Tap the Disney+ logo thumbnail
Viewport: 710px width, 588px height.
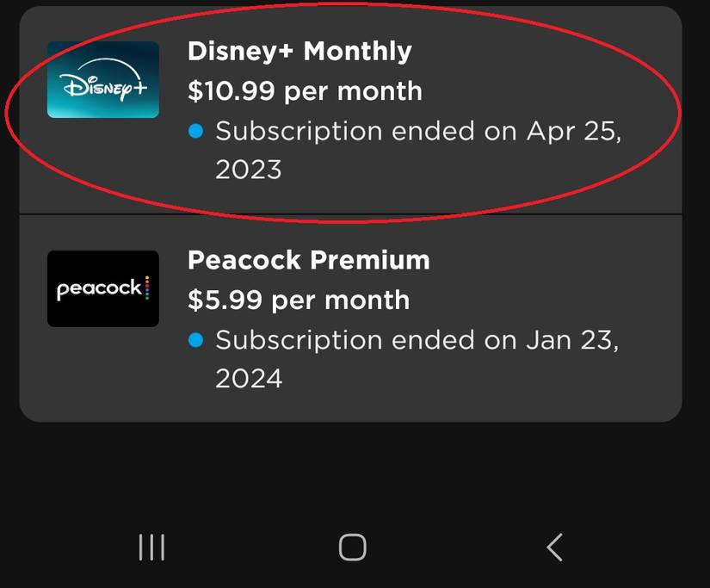coord(102,79)
